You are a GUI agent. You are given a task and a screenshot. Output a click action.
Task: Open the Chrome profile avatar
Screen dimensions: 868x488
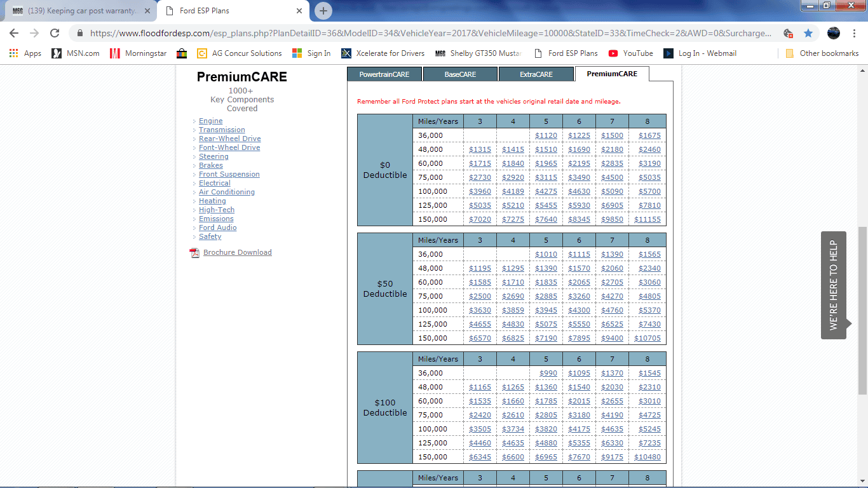[x=834, y=33]
